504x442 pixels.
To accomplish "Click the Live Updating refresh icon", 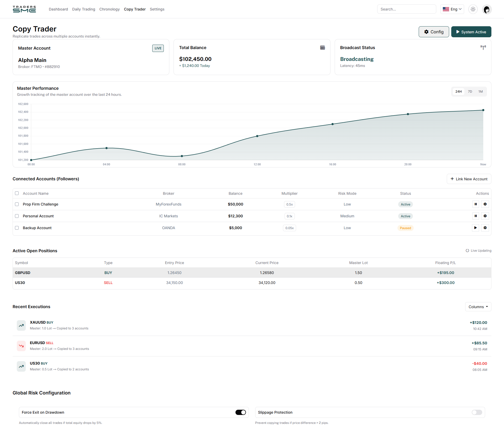I will 467,251.
